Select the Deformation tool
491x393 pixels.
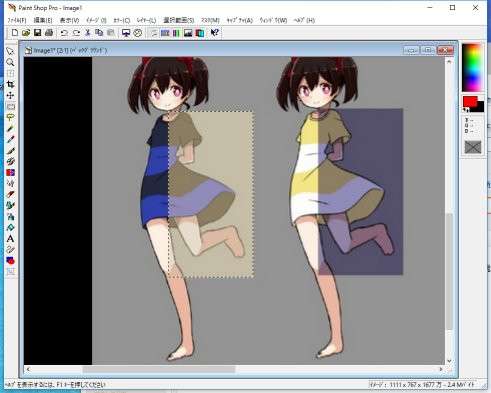[x=10, y=73]
